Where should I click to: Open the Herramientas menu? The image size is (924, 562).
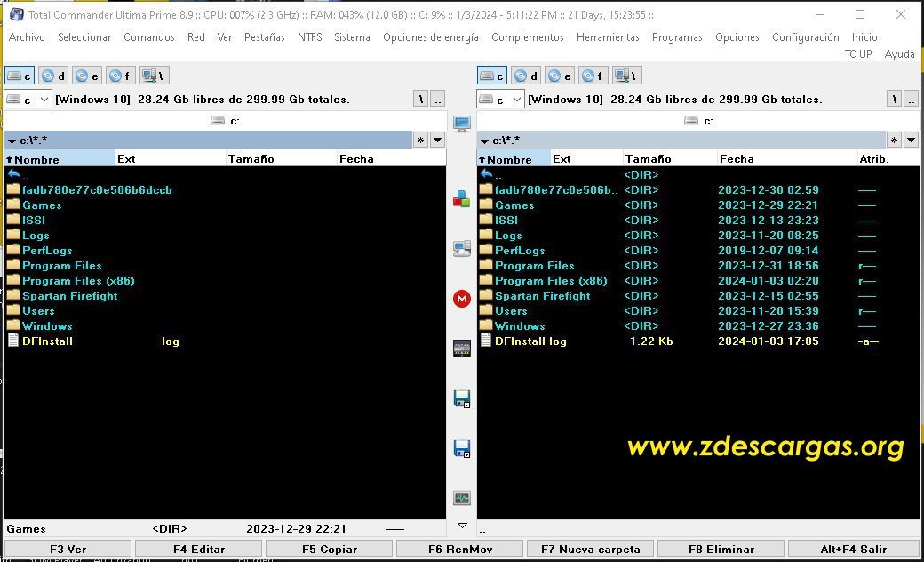[x=608, y=37]
